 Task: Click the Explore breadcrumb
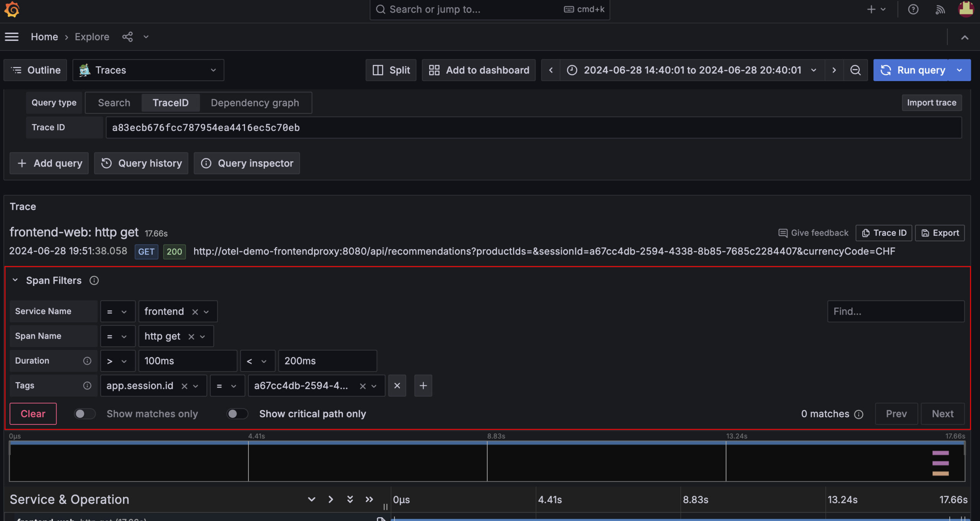92,37
